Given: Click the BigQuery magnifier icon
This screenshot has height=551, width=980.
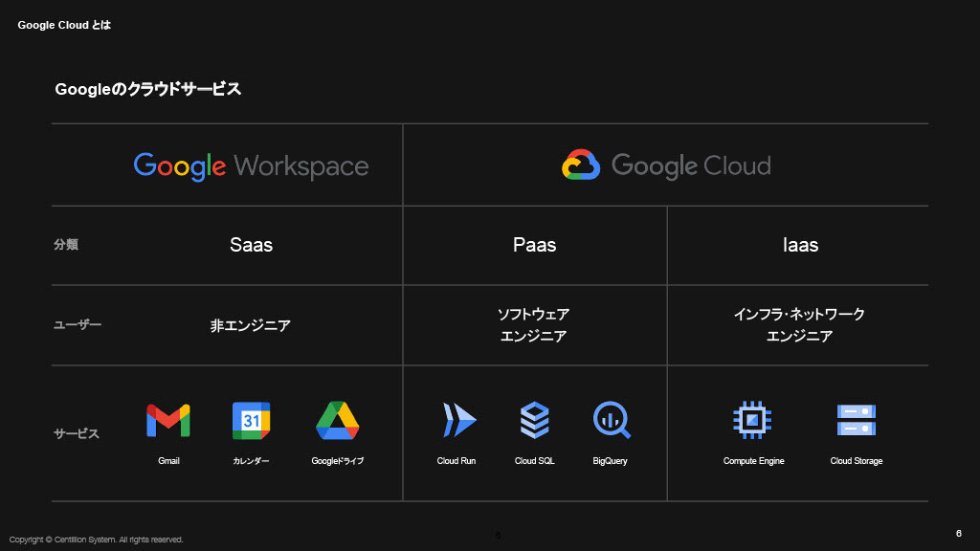Looking at the screenshot, I should (612, 420).
